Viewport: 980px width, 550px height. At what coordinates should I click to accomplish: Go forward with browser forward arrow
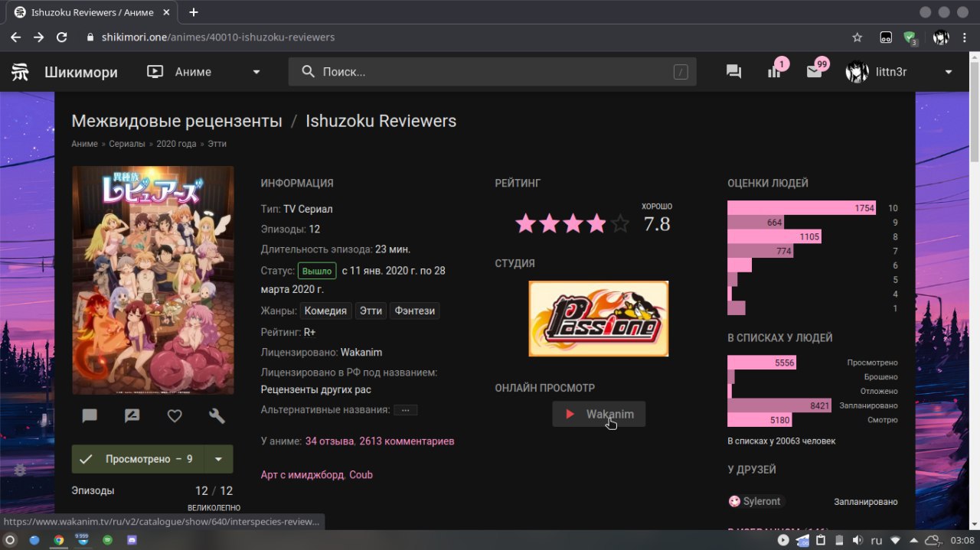38,37
